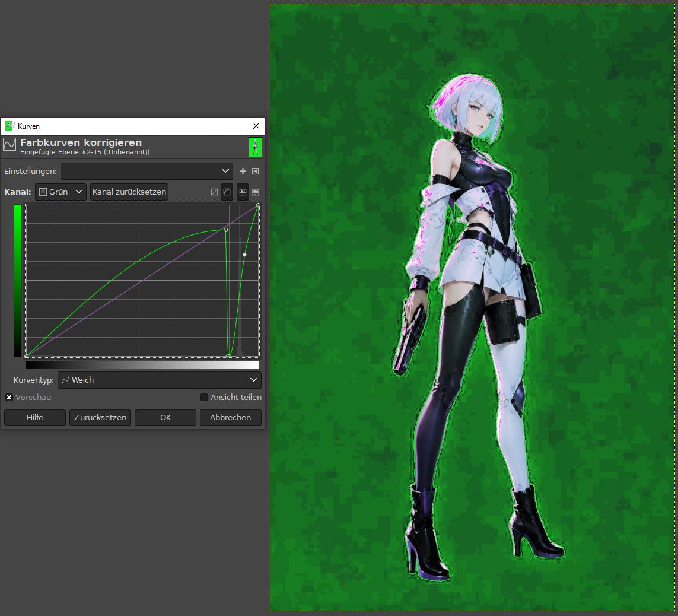Open the presets menu icon next to plus
678x616 pixels.
(256, 172)
